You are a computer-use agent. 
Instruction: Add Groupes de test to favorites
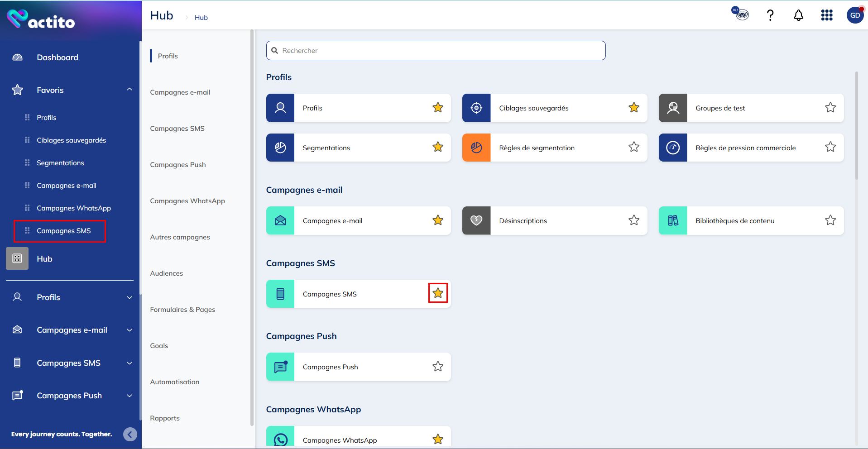pyautogui.click(x=830, y=108)
